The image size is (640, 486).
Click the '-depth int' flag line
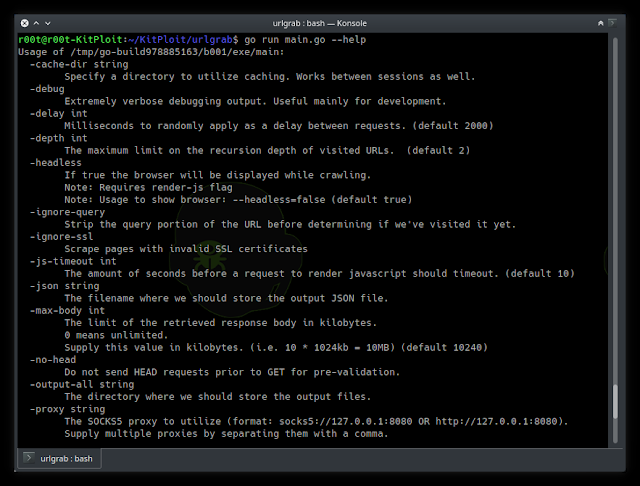click(58, 138)
